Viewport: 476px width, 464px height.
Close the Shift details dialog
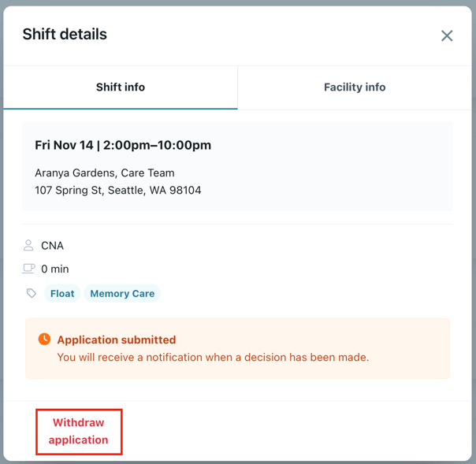(x=447, y=35)
